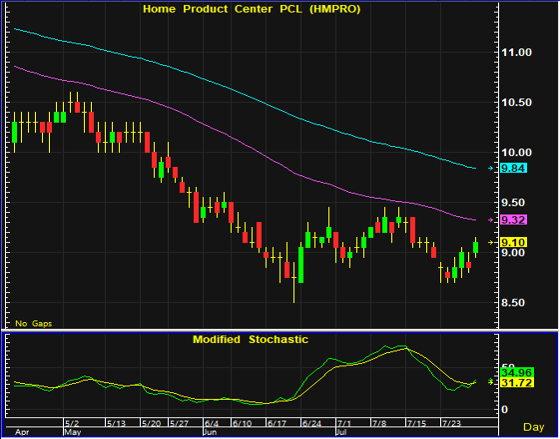Click the Home Product Center PCL title
This screenshot has height=439, width=560.
(x=251, y=9)
